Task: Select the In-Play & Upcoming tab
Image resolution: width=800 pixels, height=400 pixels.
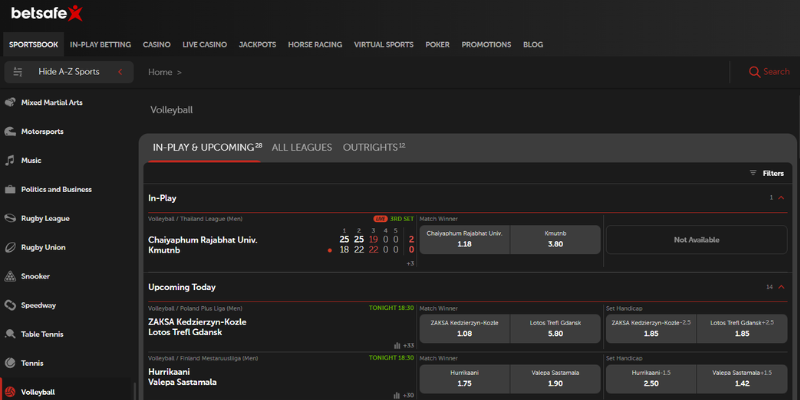Action: tap(207, 147)
